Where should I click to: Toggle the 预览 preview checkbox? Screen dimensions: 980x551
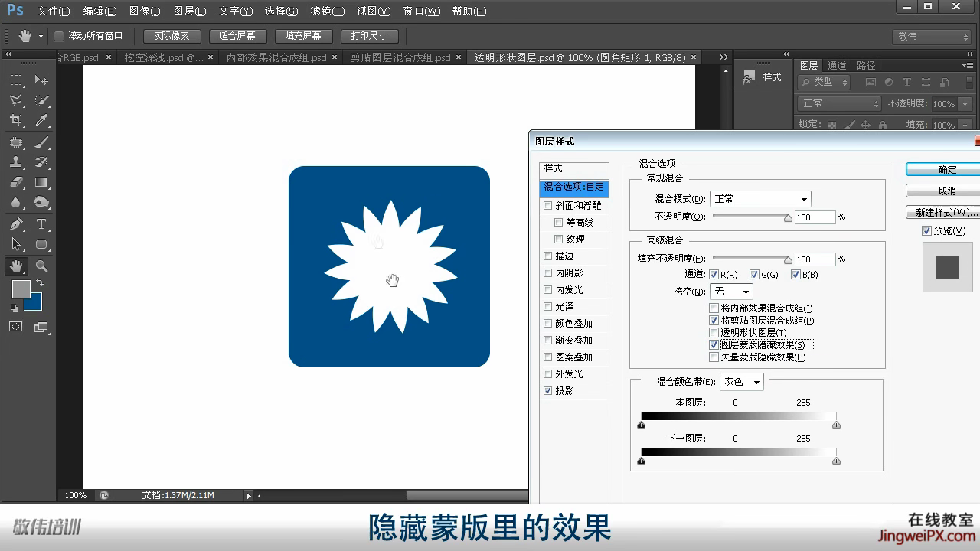pos(926,231)
